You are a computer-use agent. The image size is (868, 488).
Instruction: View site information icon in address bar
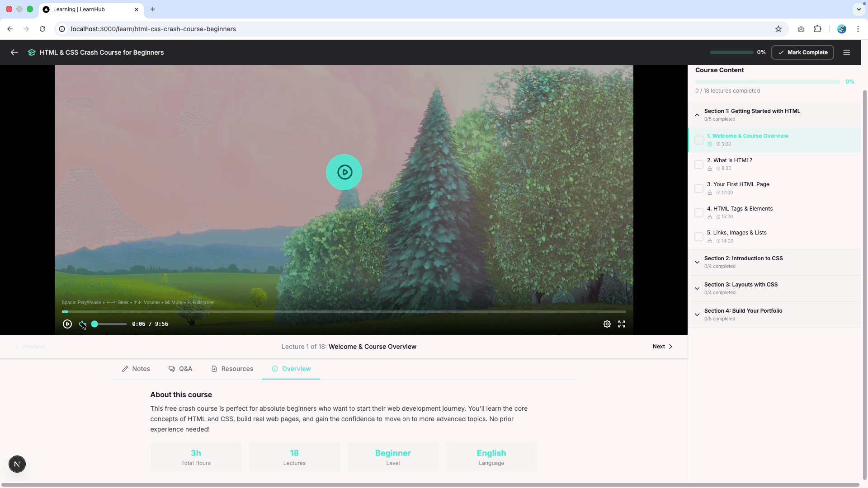[62, 29]
